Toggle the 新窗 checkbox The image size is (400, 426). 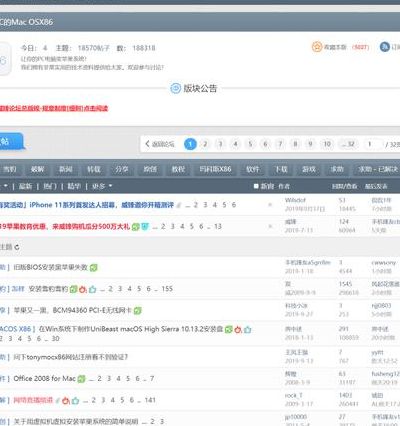click(x=256, y=186)
